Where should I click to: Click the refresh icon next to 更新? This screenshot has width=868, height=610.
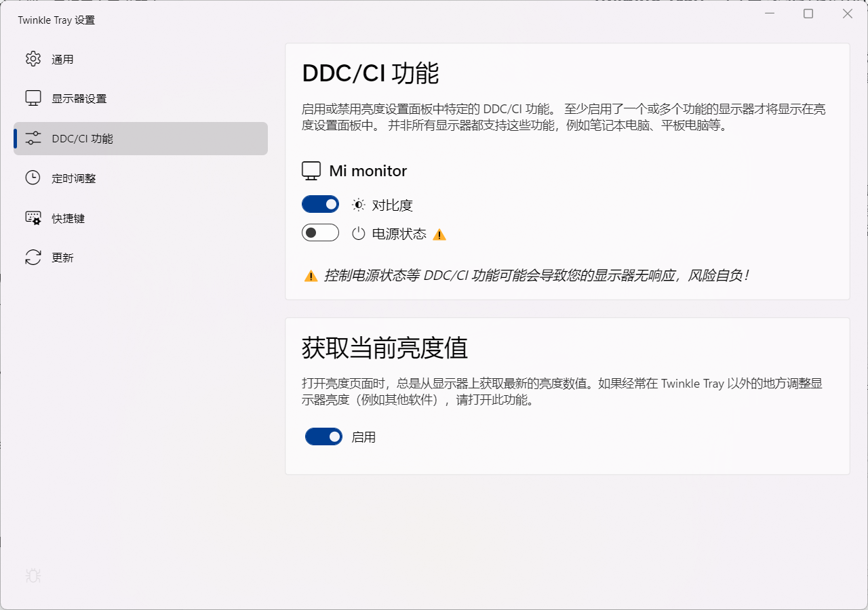tap(33, 257)
